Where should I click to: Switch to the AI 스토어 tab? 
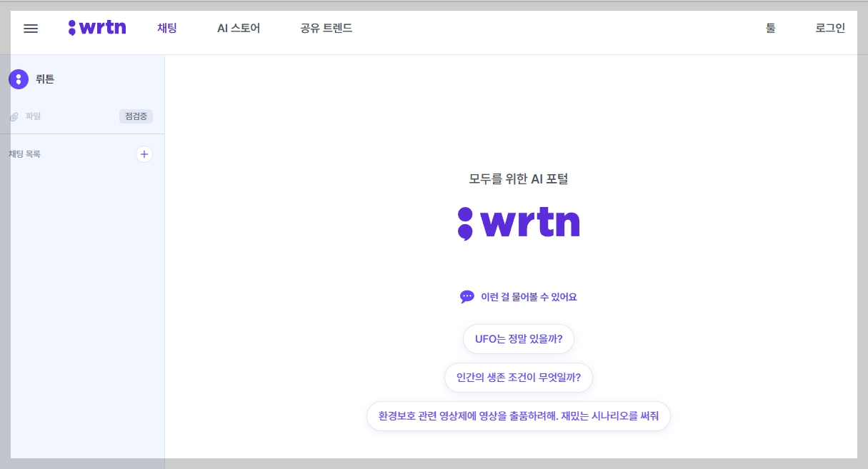[x=238, y=28]
